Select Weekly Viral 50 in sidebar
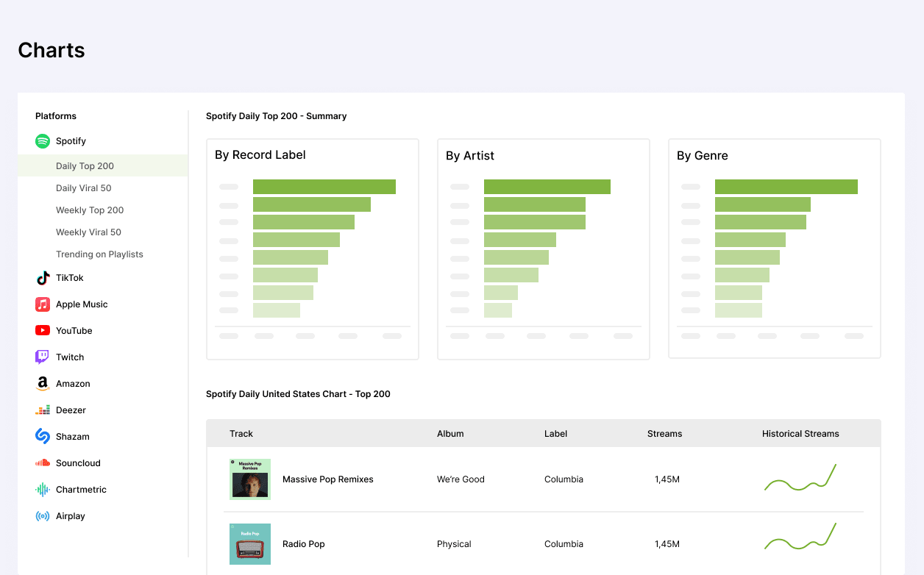Screen dimensions: 924x575 click(x=88, y=232)
